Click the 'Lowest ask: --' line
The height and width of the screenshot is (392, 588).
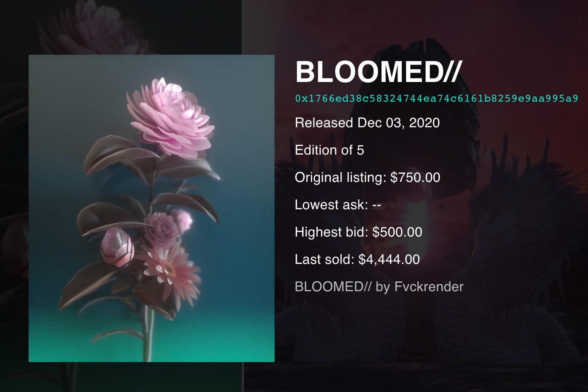click(338, 205)
